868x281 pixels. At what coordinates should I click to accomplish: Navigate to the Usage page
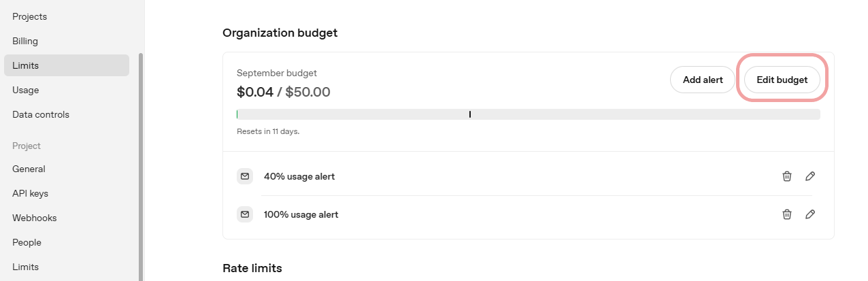[x=26, y=90]
